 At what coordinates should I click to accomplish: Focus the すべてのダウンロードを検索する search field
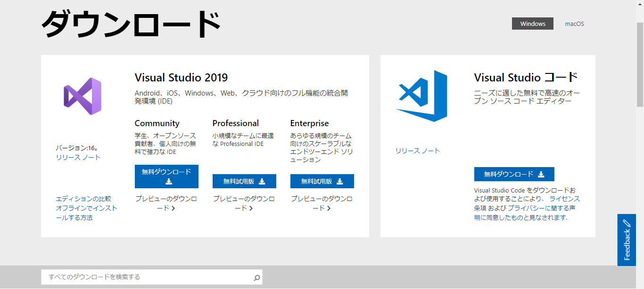click(146, 277)
